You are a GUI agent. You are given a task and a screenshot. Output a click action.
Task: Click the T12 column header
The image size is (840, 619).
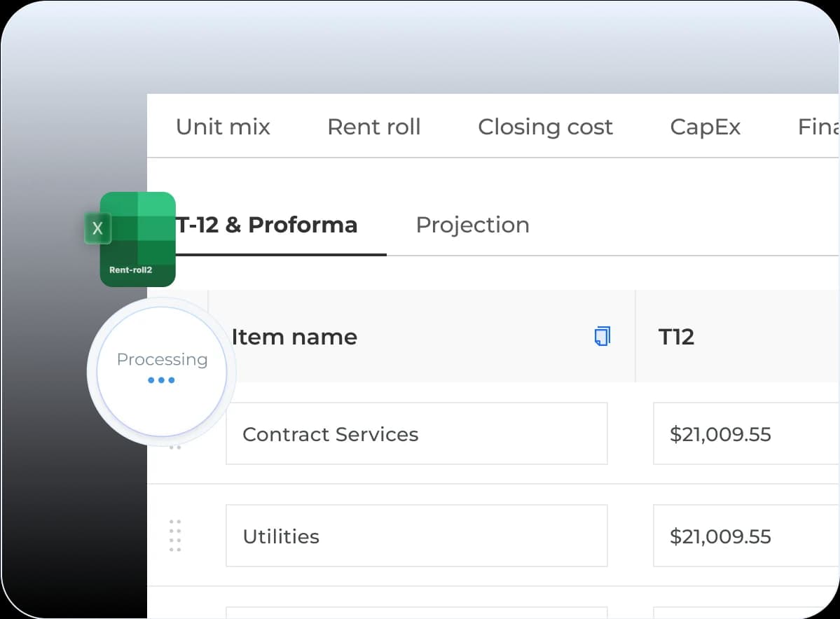676,337
